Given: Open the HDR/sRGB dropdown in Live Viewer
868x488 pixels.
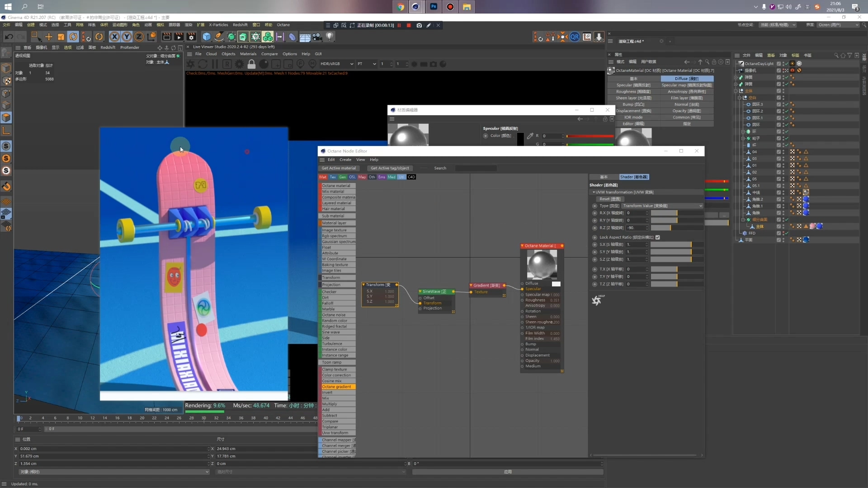Looking at the screenshot, I should click(337, 64).
